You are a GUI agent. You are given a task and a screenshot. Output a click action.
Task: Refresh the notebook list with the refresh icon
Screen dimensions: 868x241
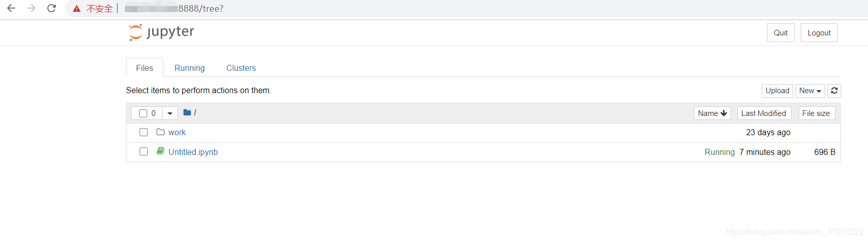pyautogui.click(x=834, y=91)
